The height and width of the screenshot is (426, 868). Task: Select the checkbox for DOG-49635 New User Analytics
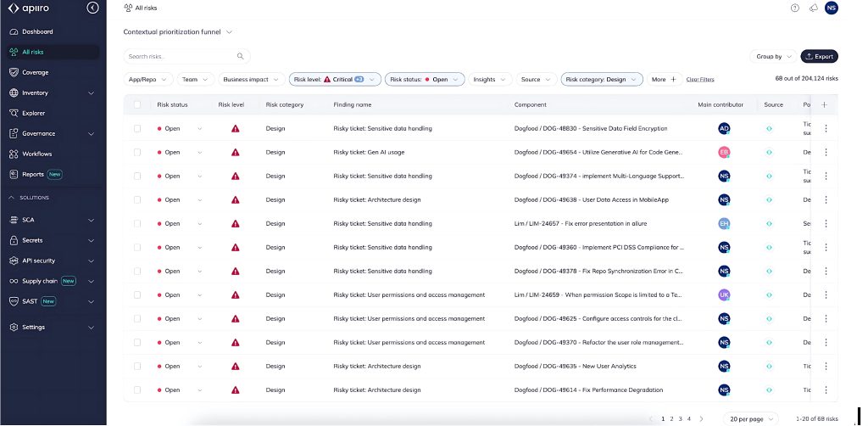137,367
